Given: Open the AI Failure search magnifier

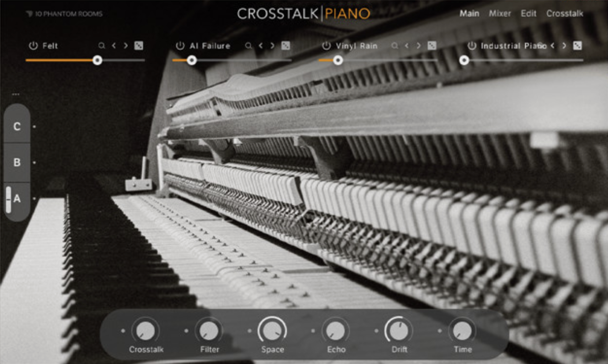Looking at the screenshot, I should (249, 45).
